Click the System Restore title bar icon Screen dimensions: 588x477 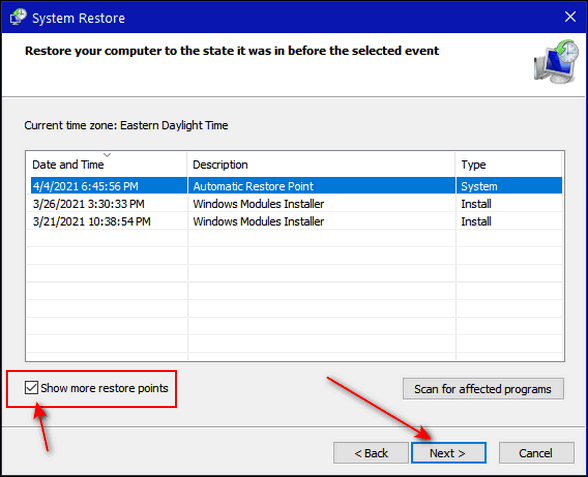coord(18,17)
